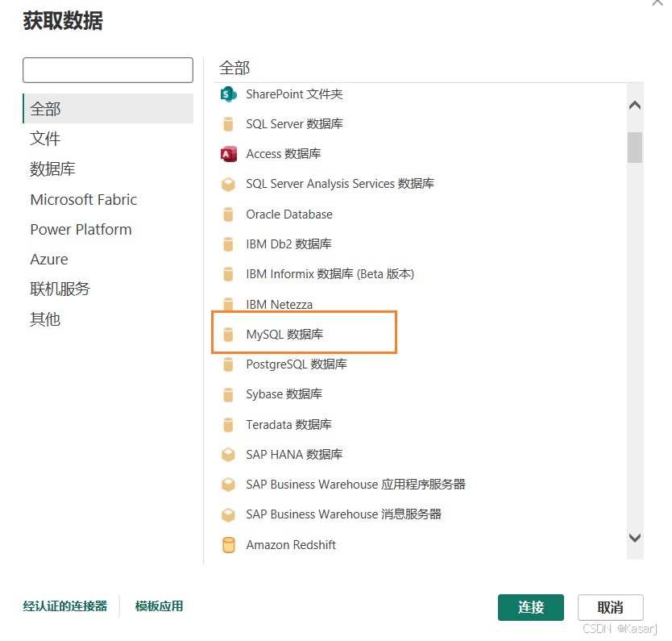
Task: Select 'SQL Server Analysis Services 数据库'
Action: pyautogui.click(x=340, y=184)
